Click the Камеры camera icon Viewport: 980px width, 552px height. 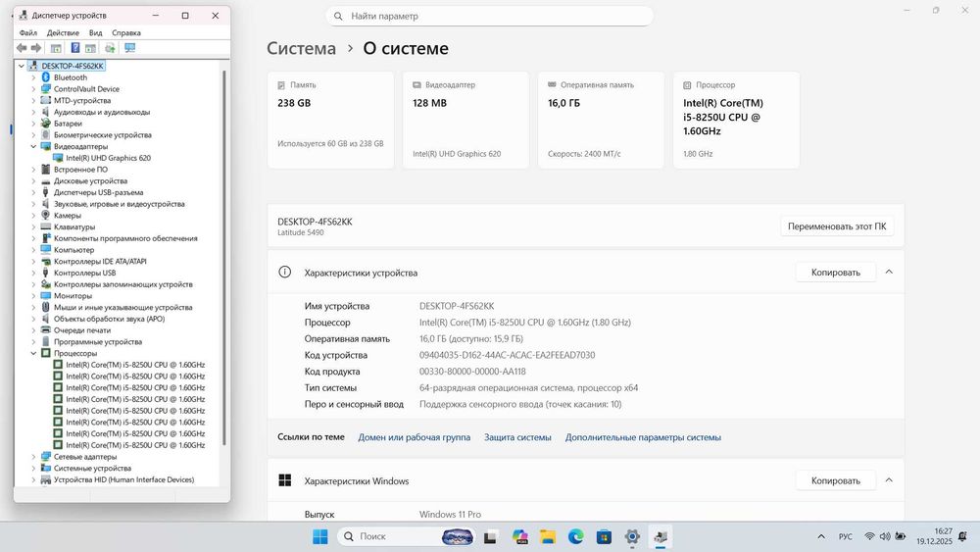[x=46, y=215]
